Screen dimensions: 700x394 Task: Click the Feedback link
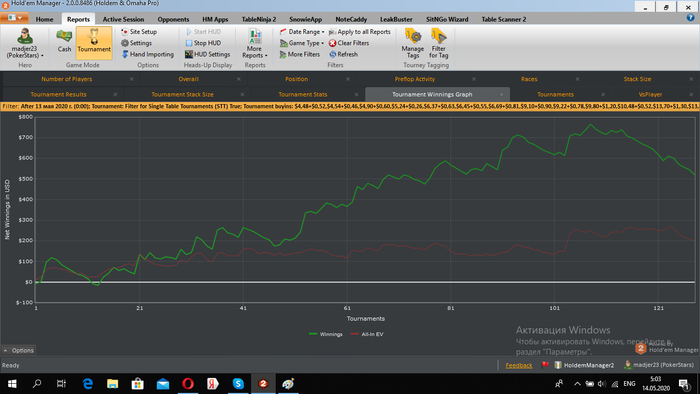pyautogui.click(x=519, y=365)
